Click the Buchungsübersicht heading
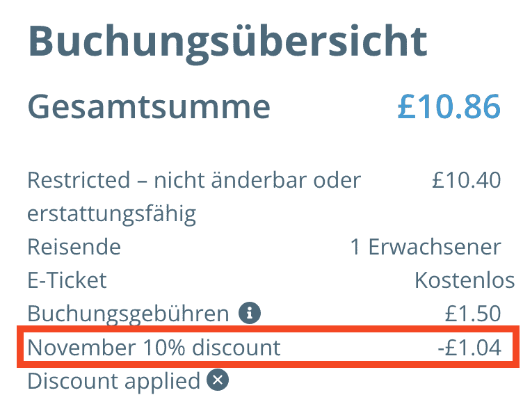This screenshot has width=523, height=420. [227, 42]
